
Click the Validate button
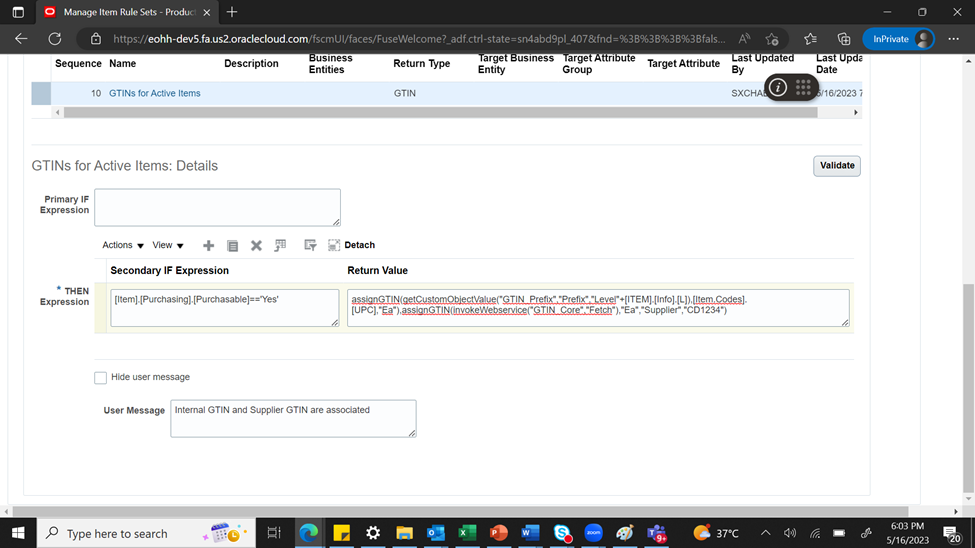pos(836,165)
